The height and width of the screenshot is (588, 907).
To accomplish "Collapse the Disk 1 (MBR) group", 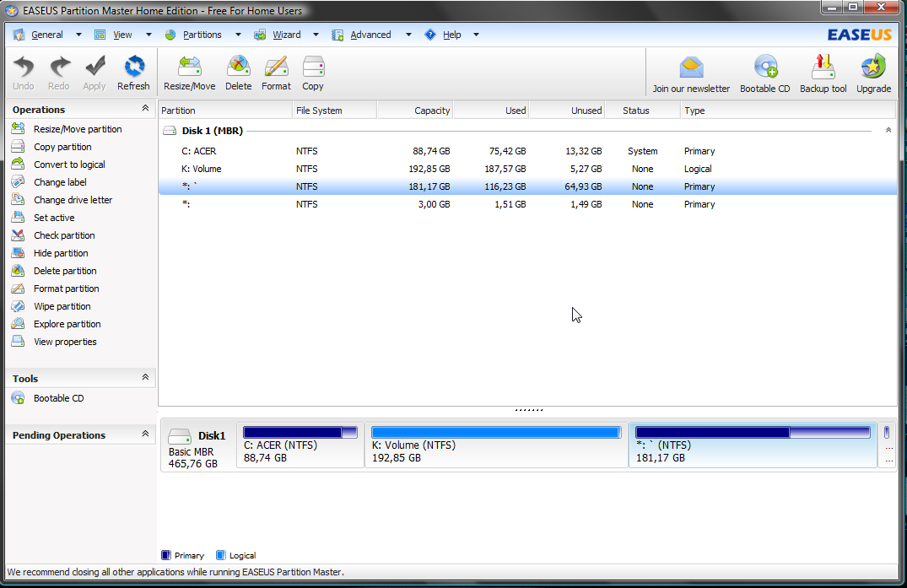I will (x=888, y=130).
